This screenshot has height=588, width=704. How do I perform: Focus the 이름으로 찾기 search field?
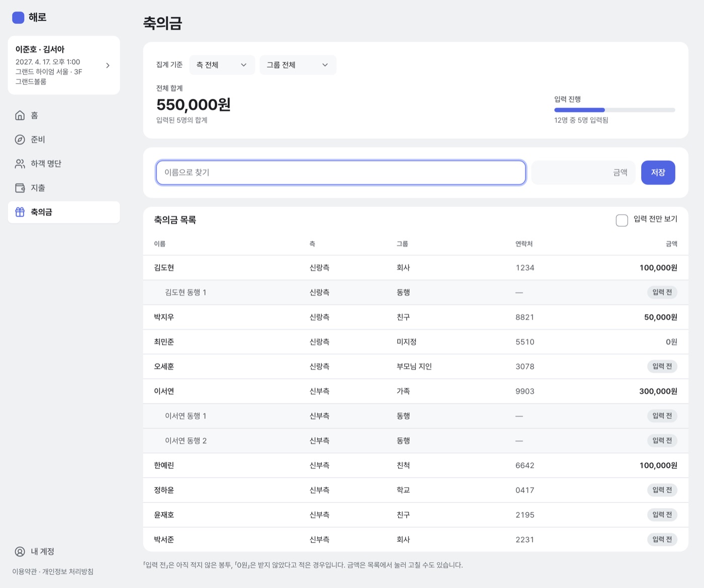point(341,172)
